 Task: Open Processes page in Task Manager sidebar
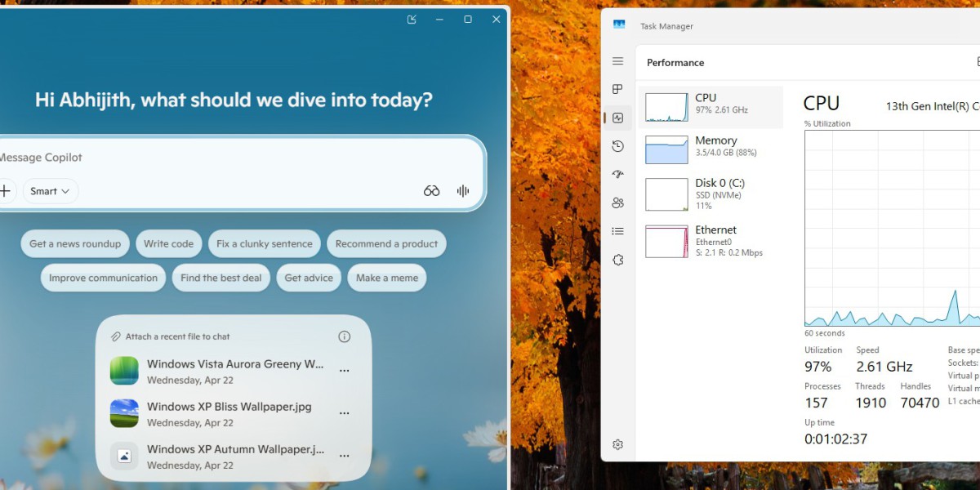click(617, 89)
